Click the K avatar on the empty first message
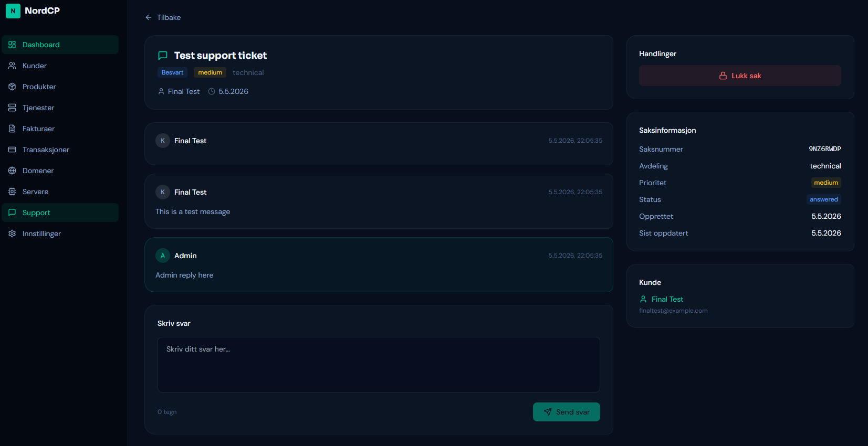This screenshot has width=868, height=446. coord(163,141)
